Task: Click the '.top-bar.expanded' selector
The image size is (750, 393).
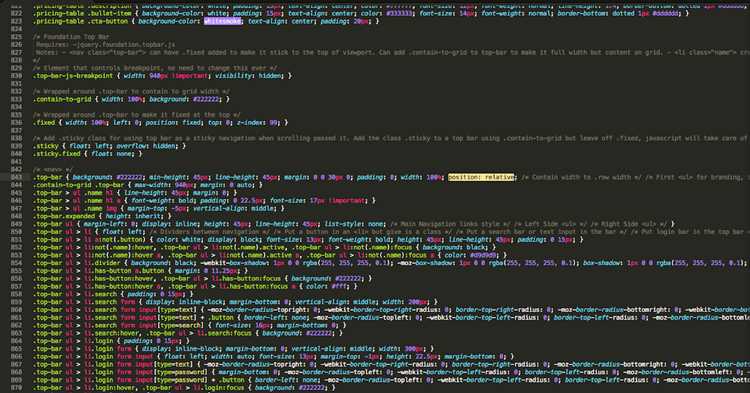Action: [64, 216]
